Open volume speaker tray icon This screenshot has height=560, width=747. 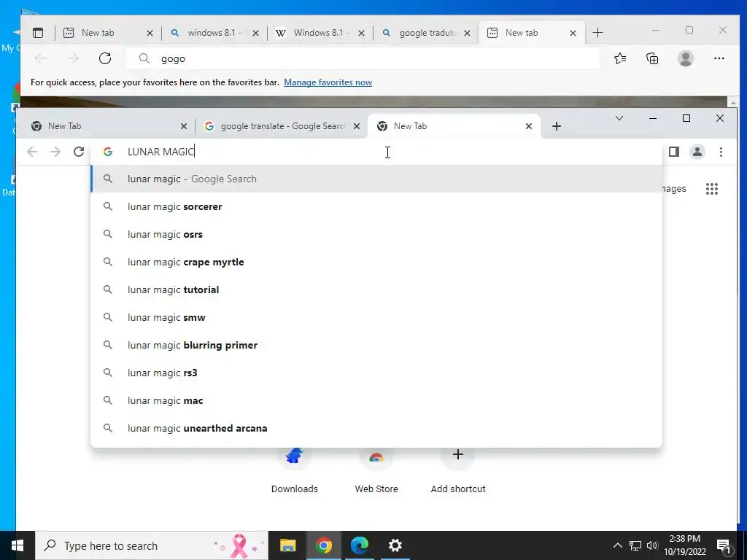click(x=652, y=545)
